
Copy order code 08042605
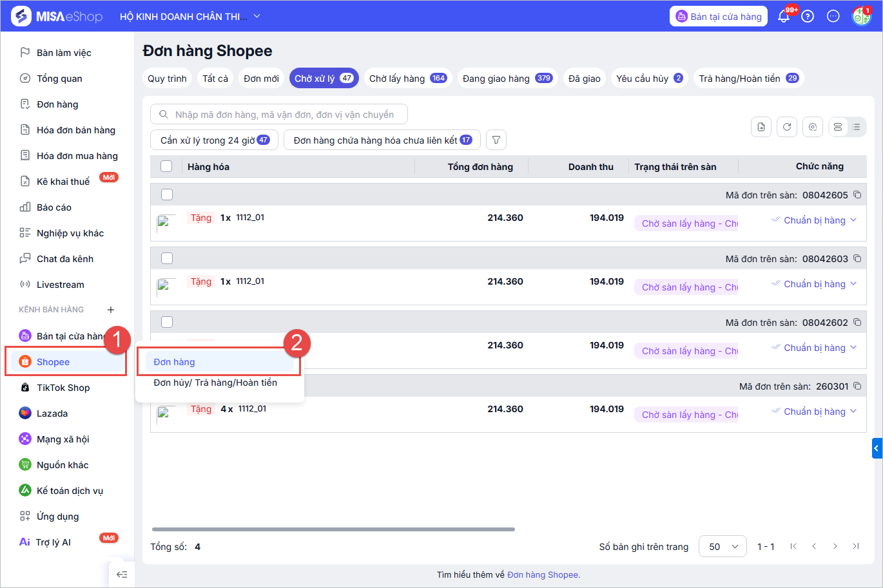tap(857, 194)
